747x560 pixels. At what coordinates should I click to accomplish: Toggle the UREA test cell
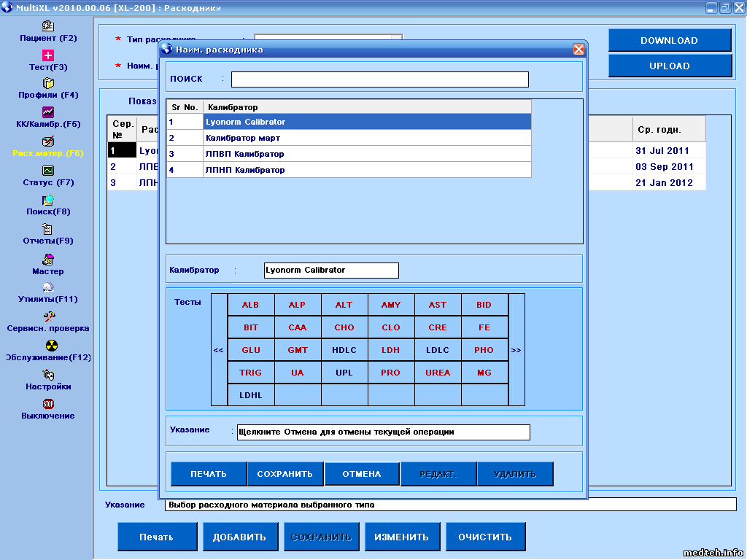pyautogui.click(x=438, y=373)
